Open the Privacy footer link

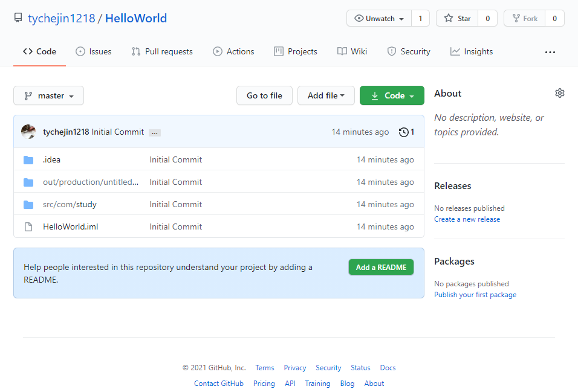click(x=295, y=368)
